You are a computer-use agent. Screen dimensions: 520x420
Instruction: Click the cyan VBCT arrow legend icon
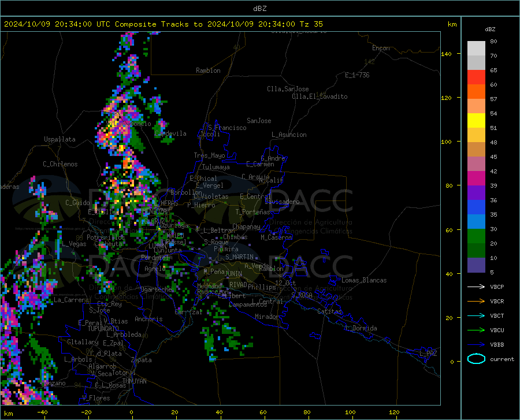click(x=476, y=315)
